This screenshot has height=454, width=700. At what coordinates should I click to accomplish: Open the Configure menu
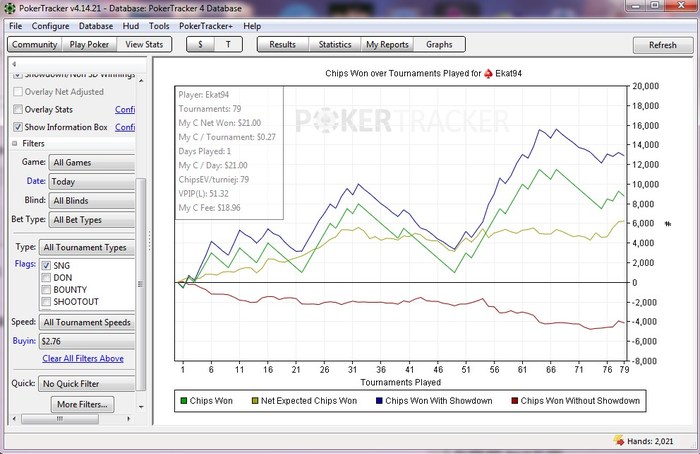(50, 26)
